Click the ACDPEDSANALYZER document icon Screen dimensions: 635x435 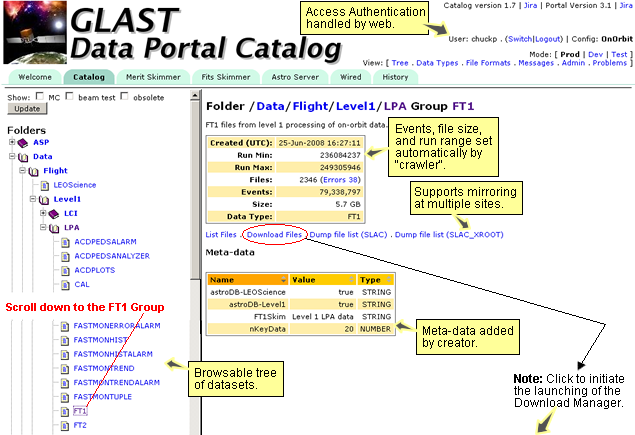pos(65,256)
